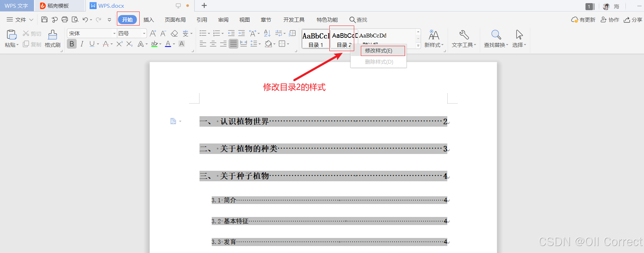Click the TOC entry 认识植物世界
644x253 pixels.
244,121
